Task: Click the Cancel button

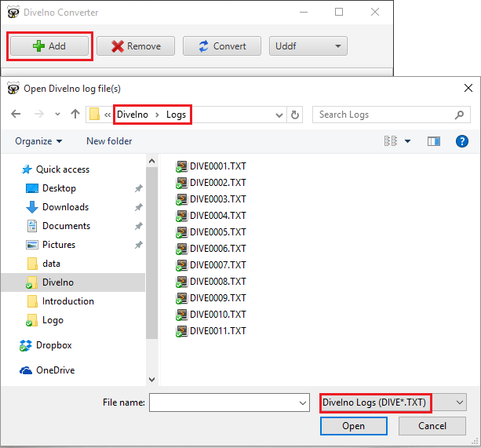Action: click(432, 426)
